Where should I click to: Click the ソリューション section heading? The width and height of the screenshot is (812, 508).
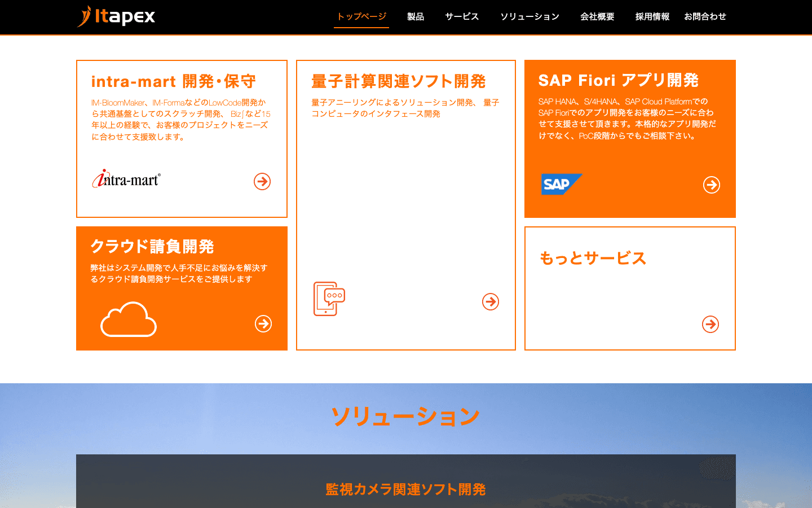pyautogui.click(x=405, y=417)
